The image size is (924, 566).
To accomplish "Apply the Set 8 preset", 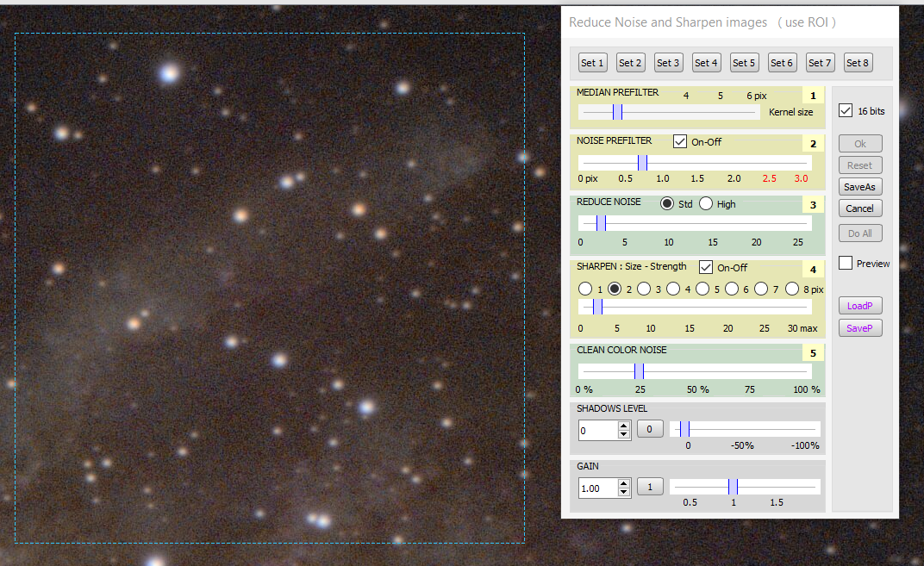I will [x=858, y=63].
